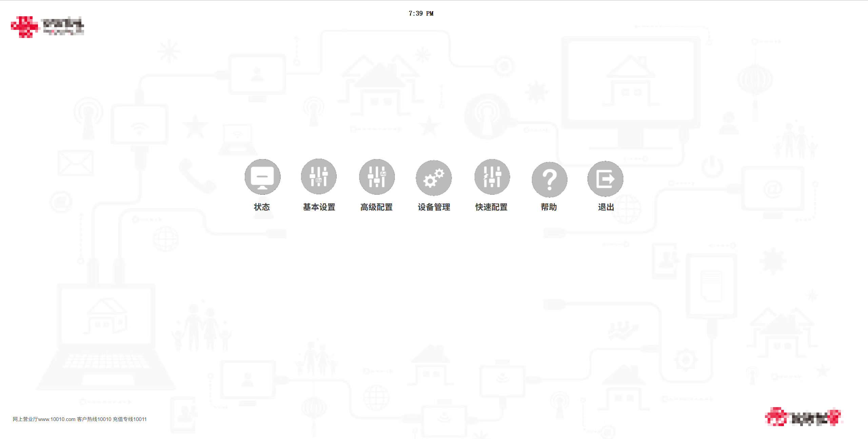
Task: Open the 高级配置 advanced sliders icon
Action: pos(377,177)
